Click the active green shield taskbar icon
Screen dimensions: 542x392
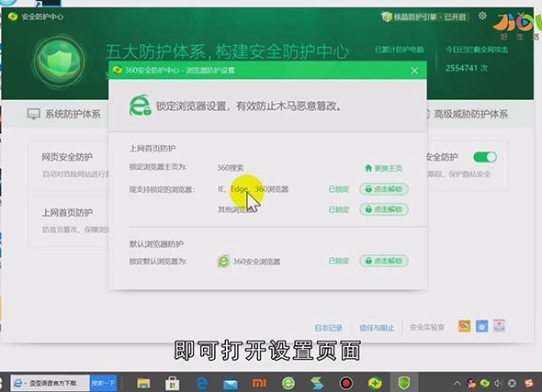tap(403, 383)
